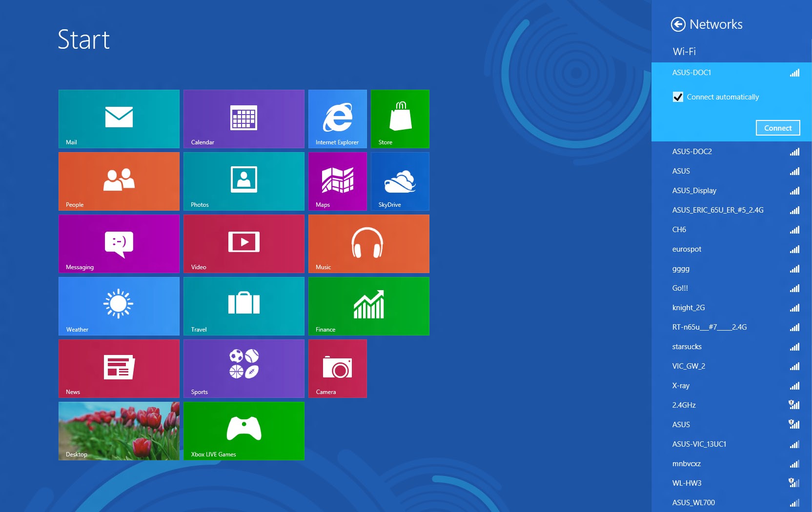812x512 pixels.
Task: Open the Music tile
Action: pos(369,244)
